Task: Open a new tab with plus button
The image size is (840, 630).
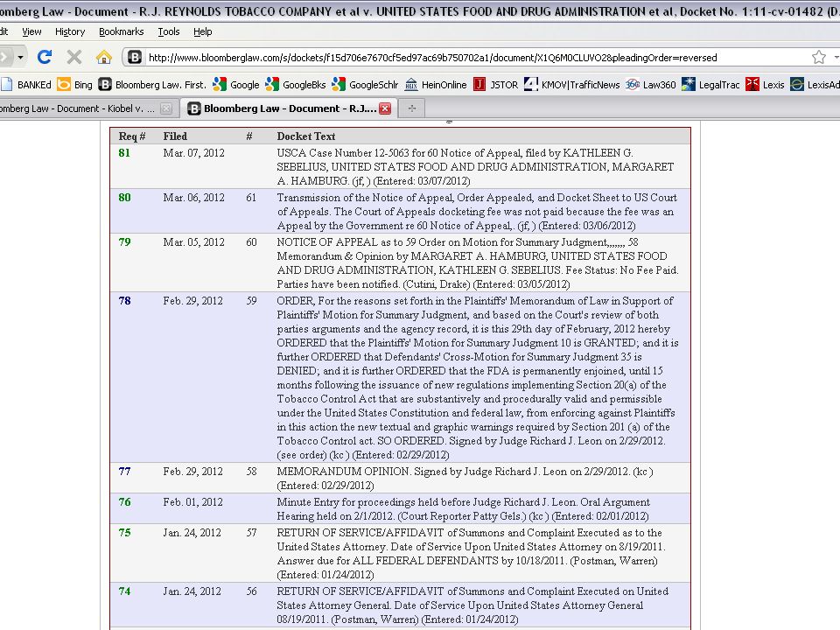Action: click(412, 108)
